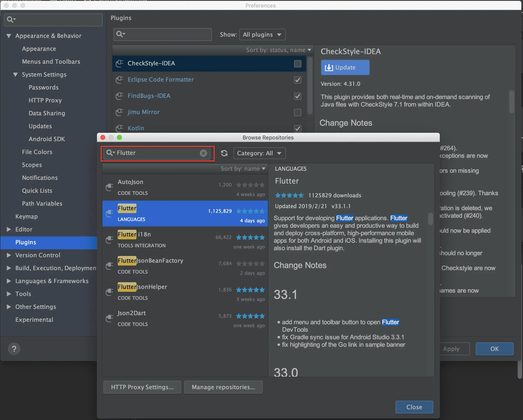Select Keymap in the settings sidebar
The image size is (523, 420).
pos(26,216)
